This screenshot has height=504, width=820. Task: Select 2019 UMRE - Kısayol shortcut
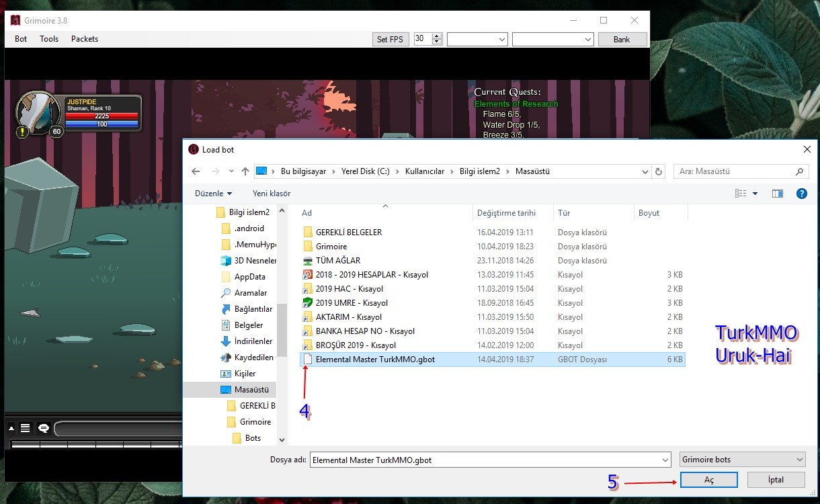(x=492, y=303)
